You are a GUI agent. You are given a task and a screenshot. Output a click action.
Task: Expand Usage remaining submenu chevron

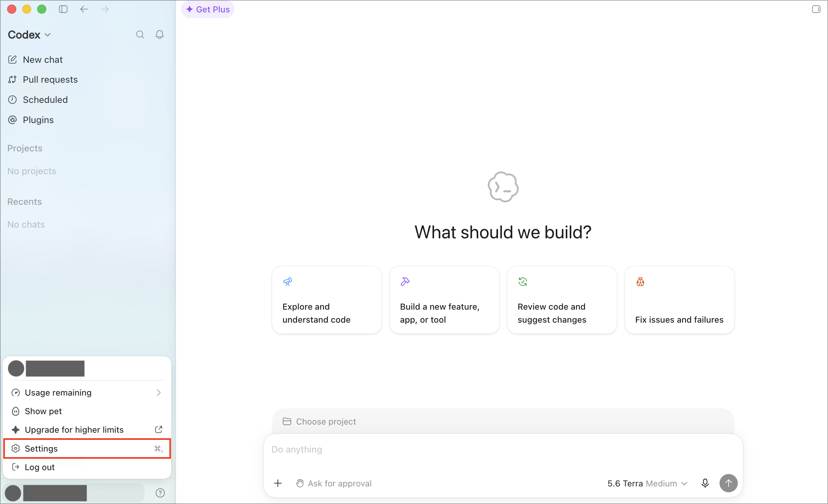click(x=159, y=393)
